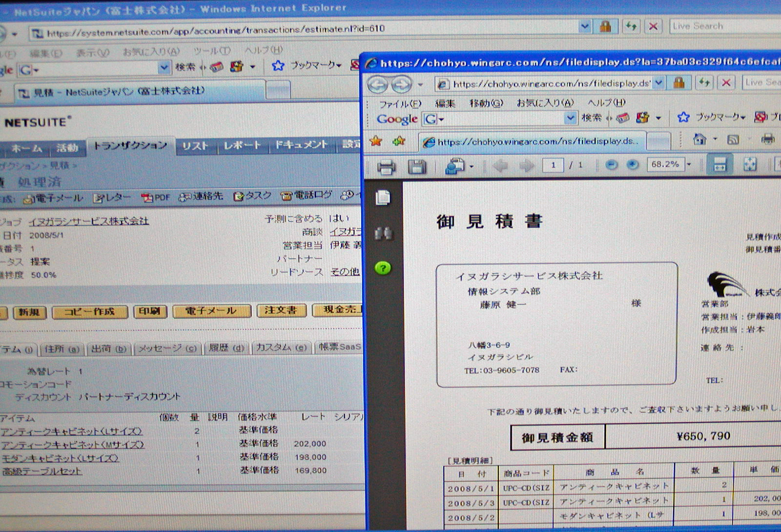Click PDF link in NetSuite create row
This screenshot has width=781, height=532.
point(156,197)
